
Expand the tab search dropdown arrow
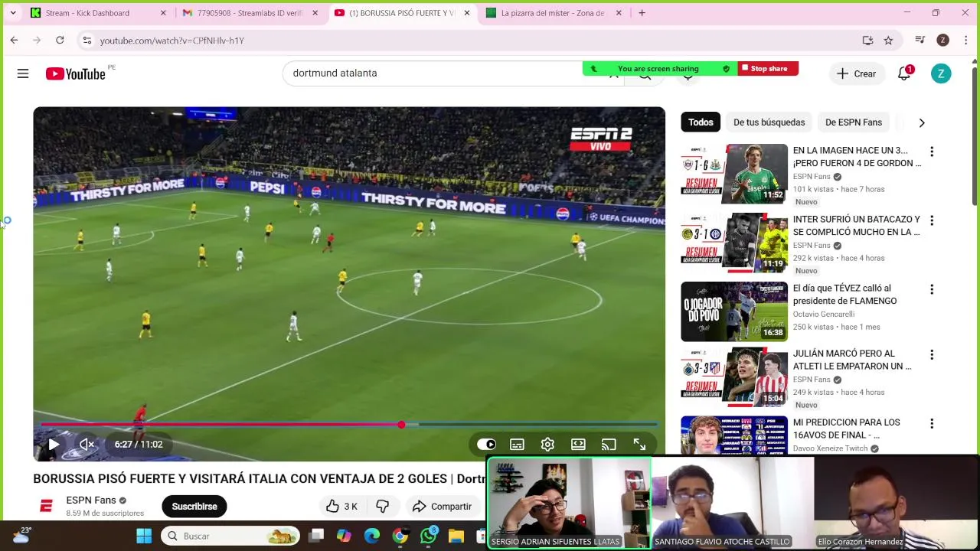[12, 13]
